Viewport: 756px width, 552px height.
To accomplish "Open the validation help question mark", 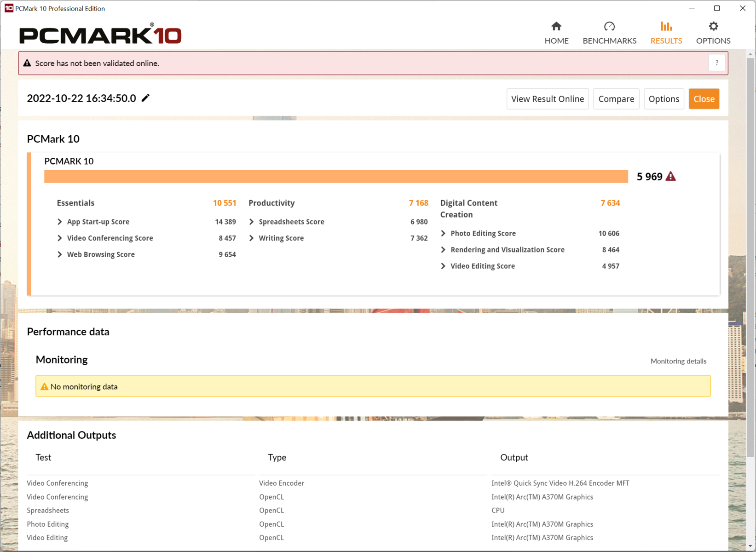I will 716,63.
